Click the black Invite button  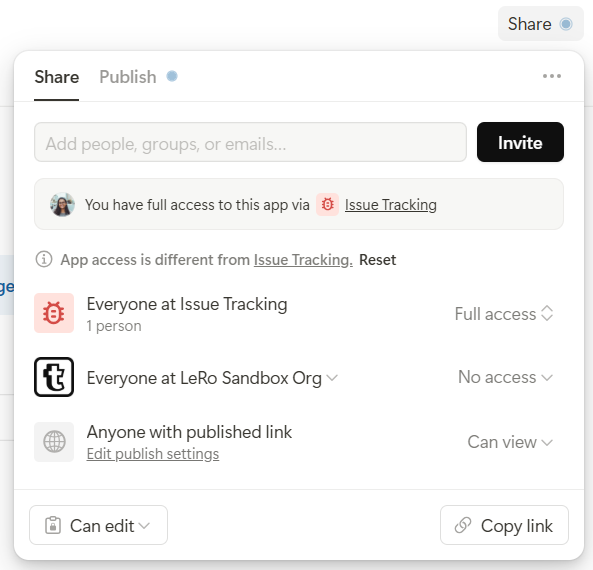pyautogui.click(x=520, y=142)
